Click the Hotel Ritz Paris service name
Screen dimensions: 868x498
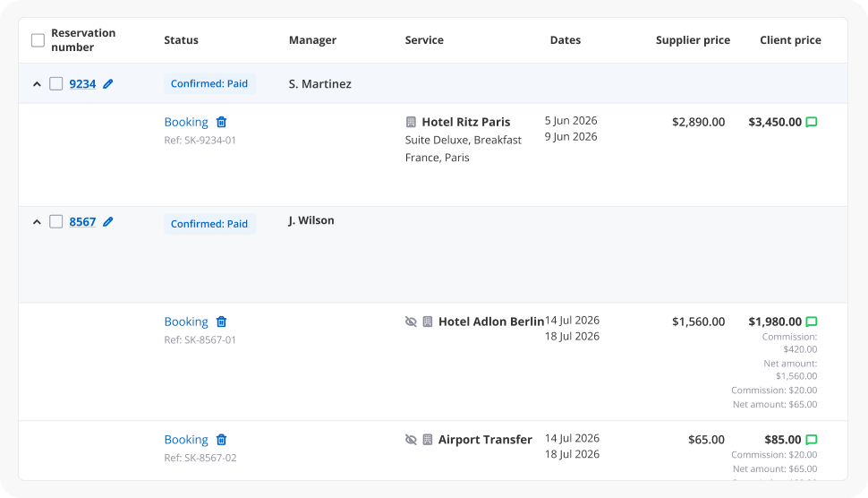pyautogui.click(x=466, y=122)
